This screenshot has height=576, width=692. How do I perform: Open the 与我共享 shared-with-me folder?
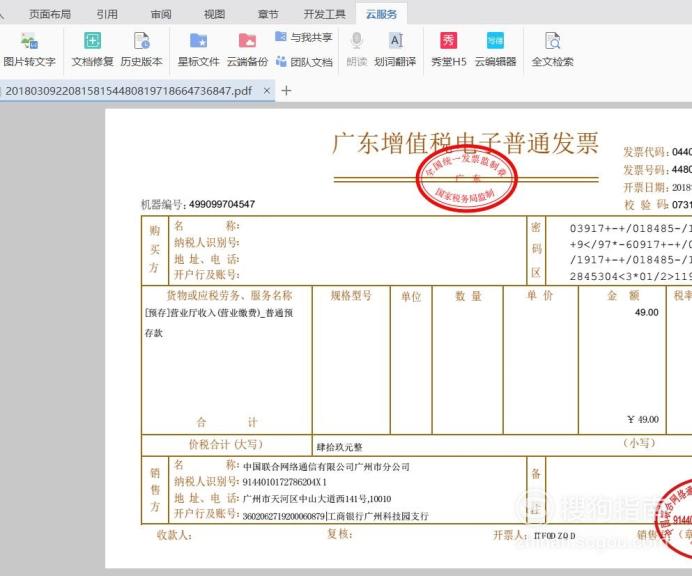(x=304, y=37)
